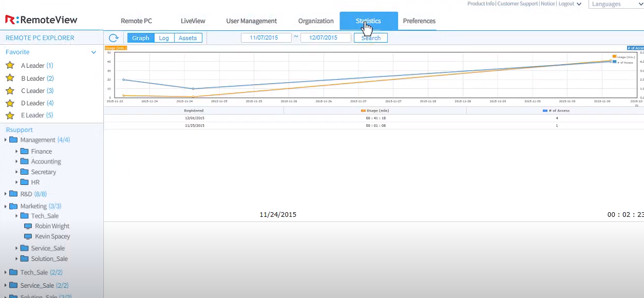Collapse the Marketing group arrow
This screenshot has width=644, height=298.
point(6,206)
